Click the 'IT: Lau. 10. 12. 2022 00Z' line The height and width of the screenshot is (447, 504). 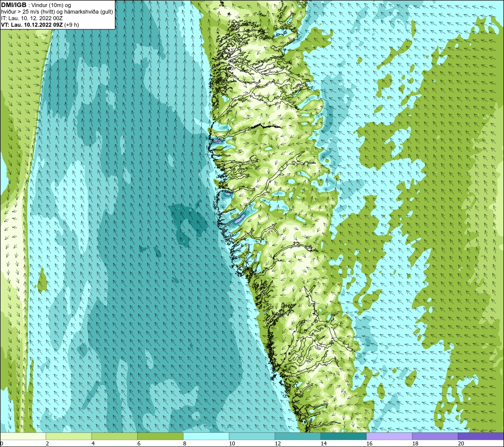[32, 18]
